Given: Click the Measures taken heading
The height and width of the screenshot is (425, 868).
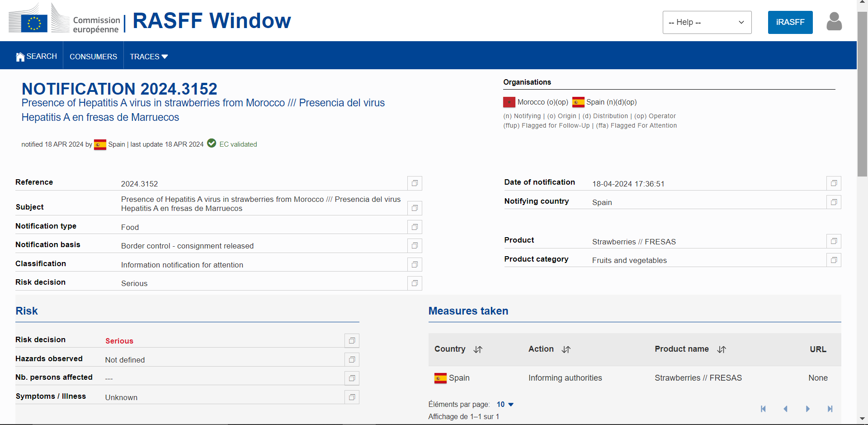Looking at the screenshot, I should [468, 311].
